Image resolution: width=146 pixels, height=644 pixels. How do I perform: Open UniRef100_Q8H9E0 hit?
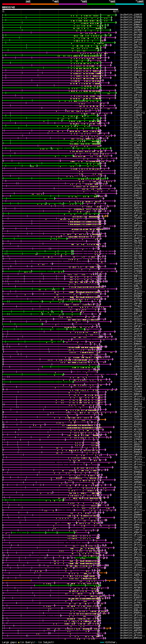coord(131,100)
